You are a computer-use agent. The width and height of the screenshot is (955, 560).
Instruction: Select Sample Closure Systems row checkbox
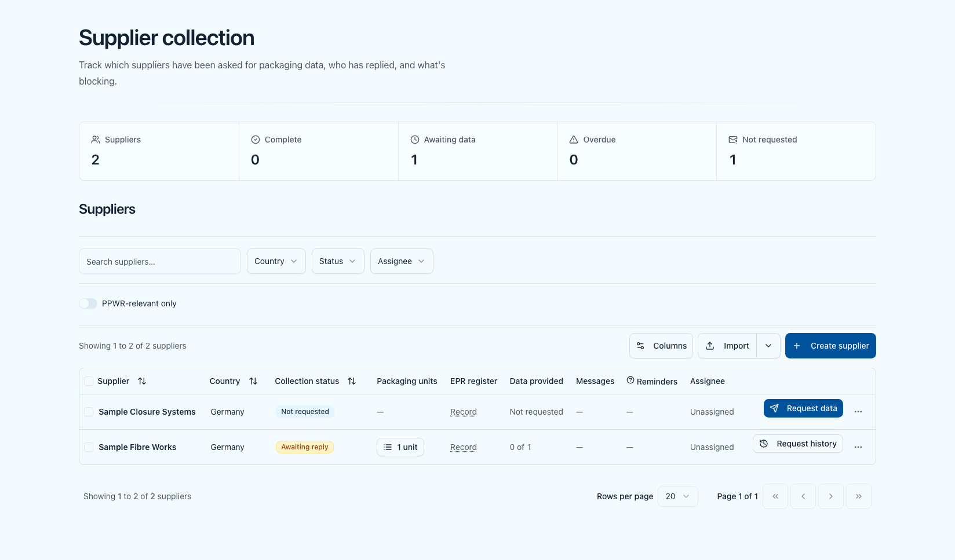pyautogui.click(x=89, y=412)
